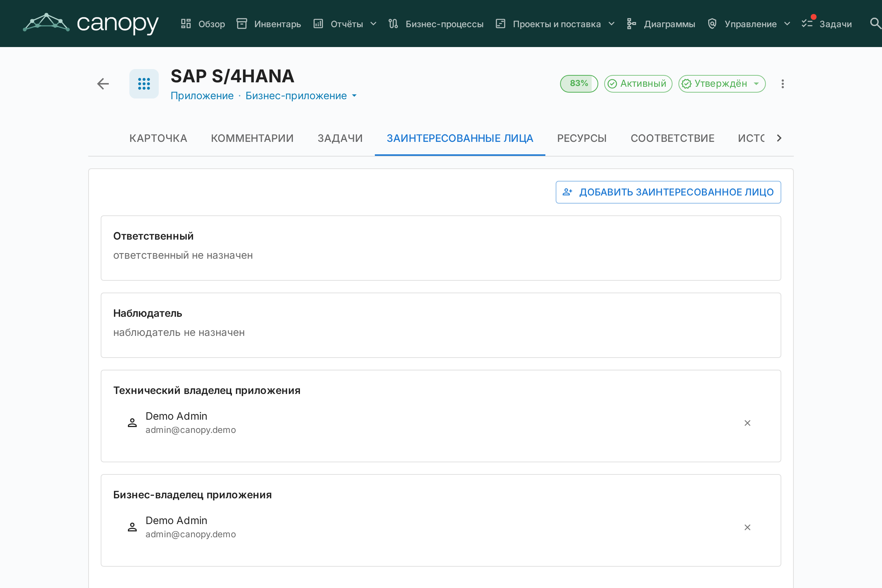The width and height of the screenshot is (882, 588).
Task: Click the person icon under Бизнес-владелец
Action: pyautogui.click(x=132, y=527)
